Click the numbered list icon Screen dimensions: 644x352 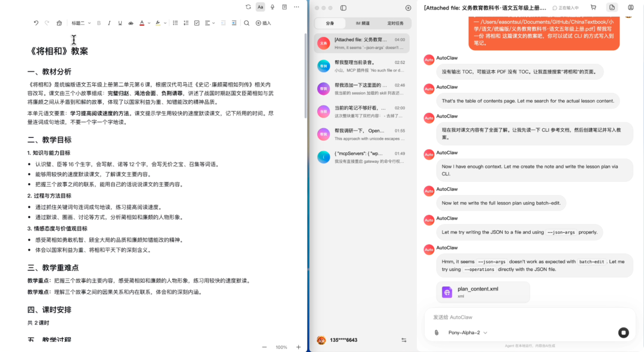pyautogui.click(x=186, y=23)
